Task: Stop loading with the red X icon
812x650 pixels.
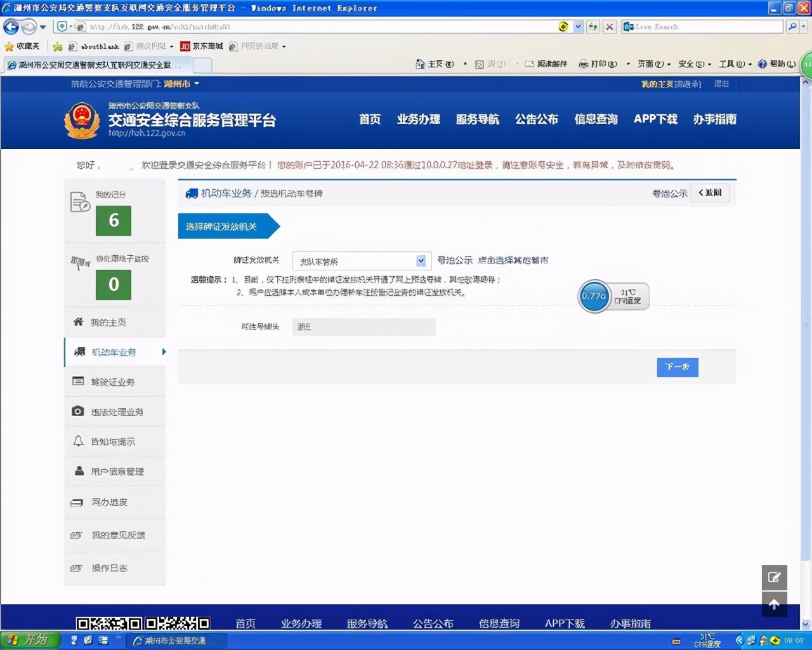Action: pyautogui.click(x=609, y=27)
